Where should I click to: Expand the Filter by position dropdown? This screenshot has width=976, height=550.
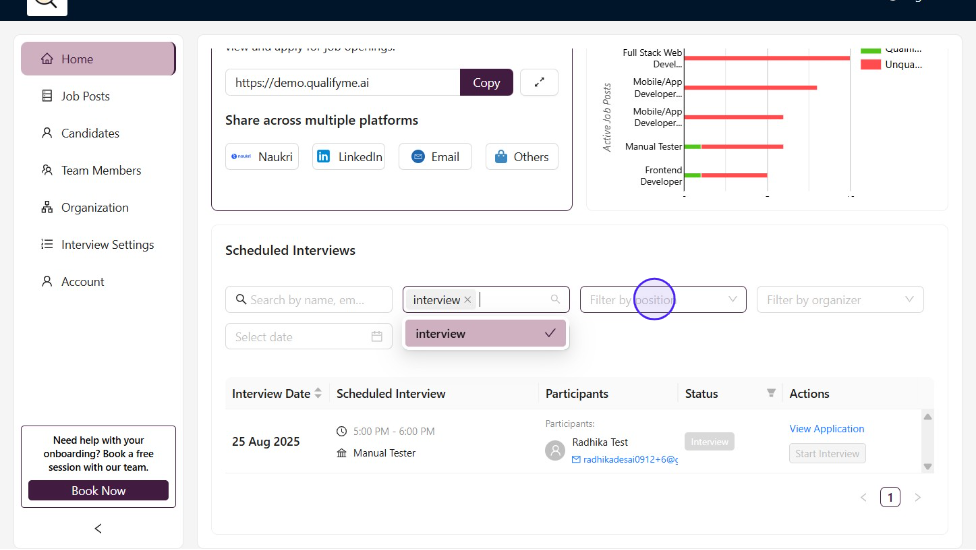click(x=732, y=300)
